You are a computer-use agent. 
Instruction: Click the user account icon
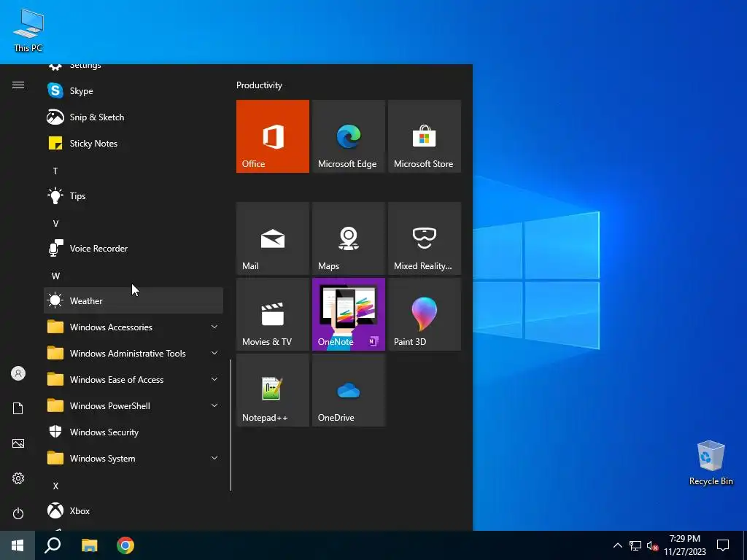pyautogui.click(x=18, y=373)
